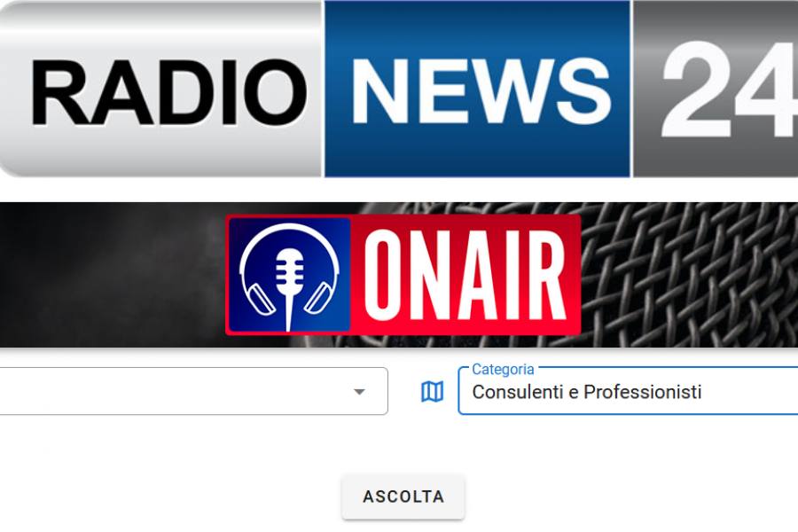The width and height of the screenshot is (798, 532).
Task: Click the ASCOLTA button
Action: (403, 497)
